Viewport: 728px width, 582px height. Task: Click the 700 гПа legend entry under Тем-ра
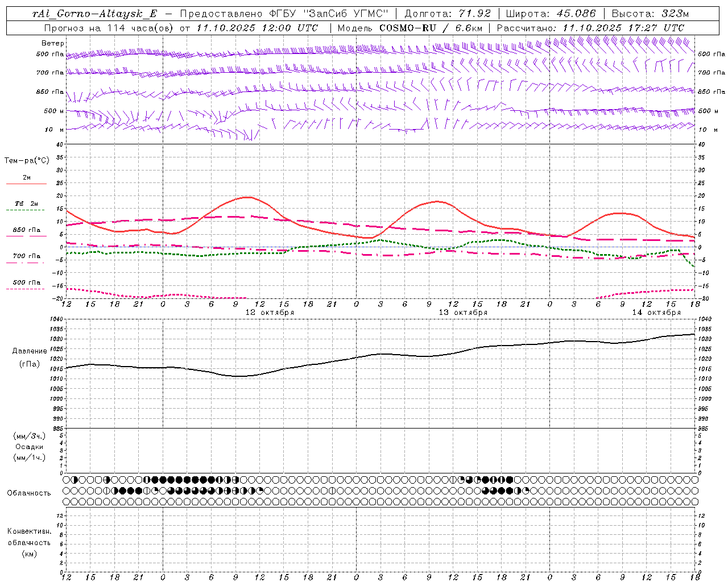point(27,256)
